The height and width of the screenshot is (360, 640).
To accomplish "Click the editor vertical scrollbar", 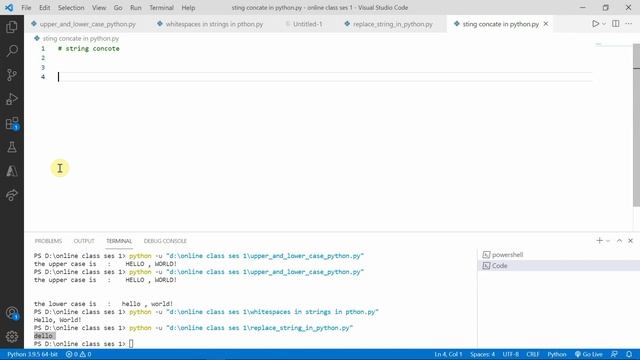I will tap(636, 124).
